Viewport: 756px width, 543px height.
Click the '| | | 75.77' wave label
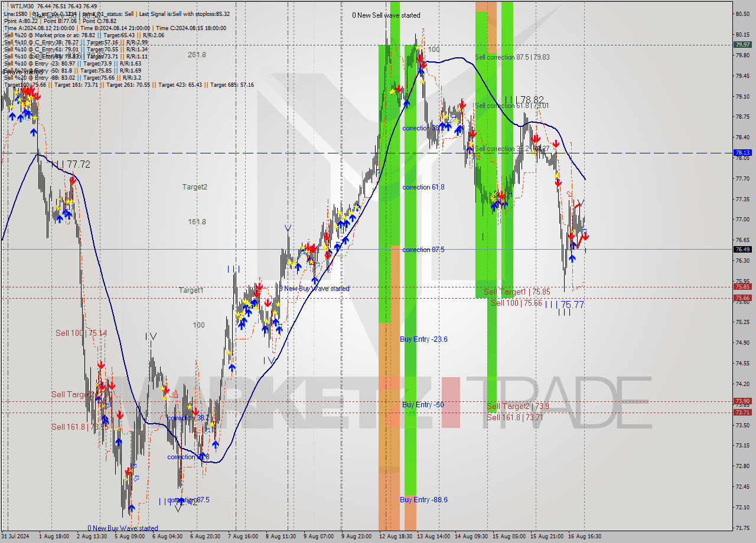(x=564, y=305)
